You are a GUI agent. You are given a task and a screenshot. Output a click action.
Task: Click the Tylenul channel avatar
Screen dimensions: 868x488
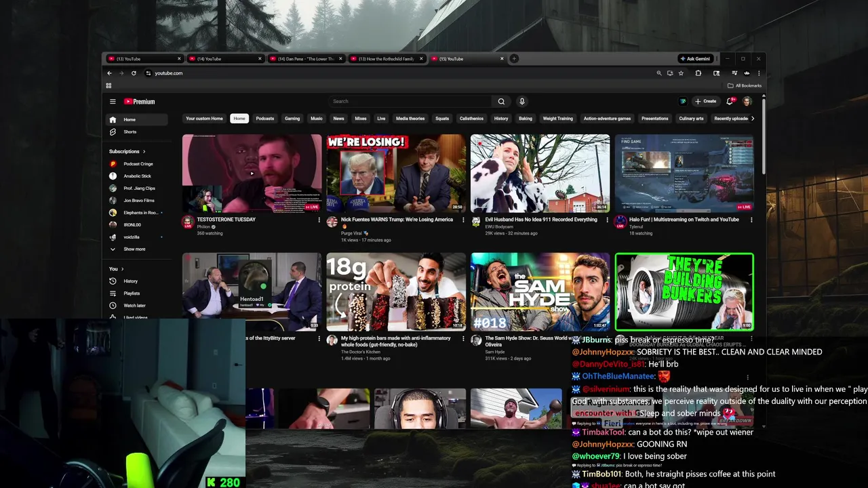pyautogui.click(x=620, y=222)
